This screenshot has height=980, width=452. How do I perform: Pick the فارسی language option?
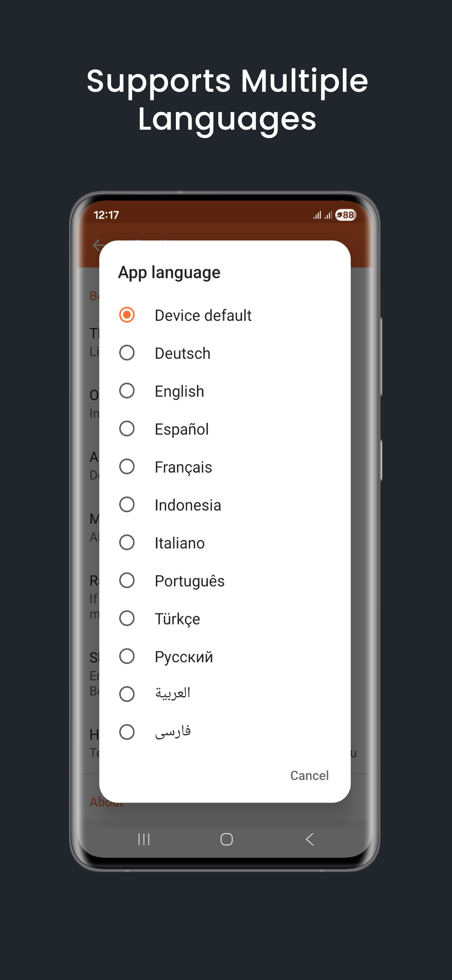(x=127, y=732)
